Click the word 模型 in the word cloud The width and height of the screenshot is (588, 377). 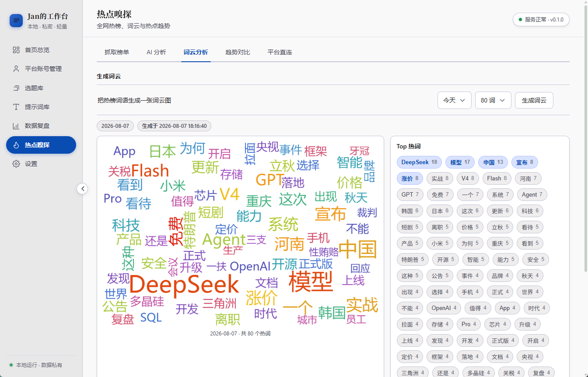[x=311, y=281]
